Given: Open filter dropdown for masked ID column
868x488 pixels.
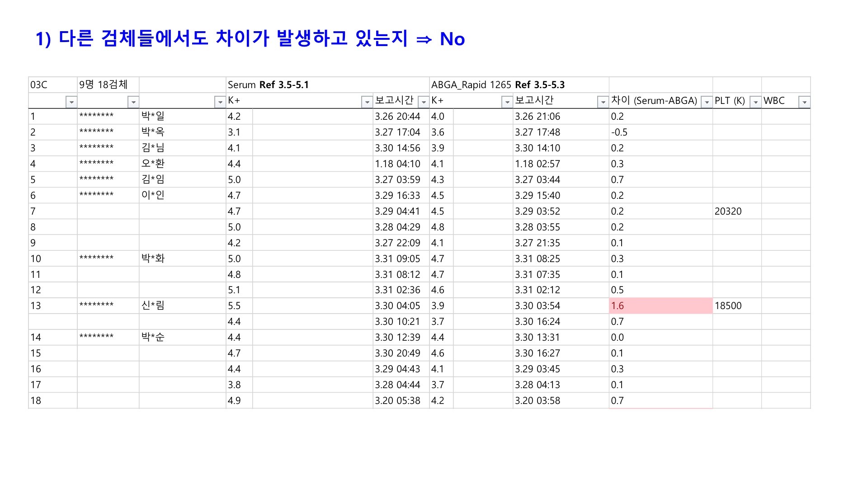Looking at the screenshot, I should (x=133, y=102).
